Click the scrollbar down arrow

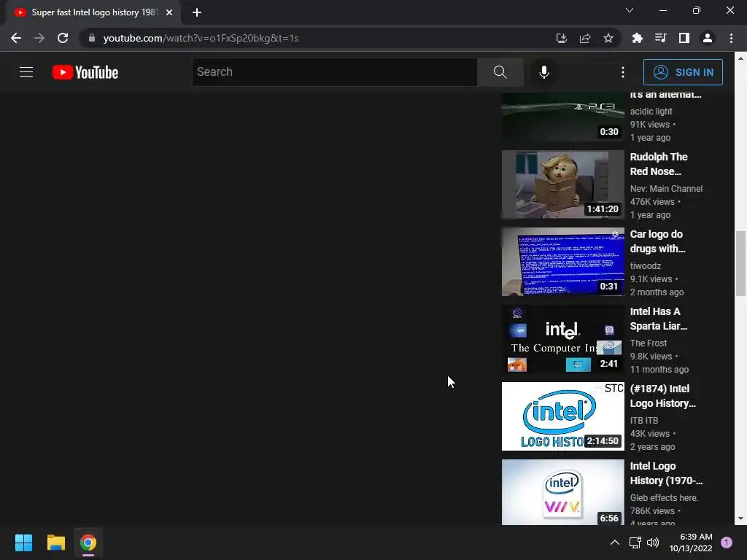tap(740, 518)
